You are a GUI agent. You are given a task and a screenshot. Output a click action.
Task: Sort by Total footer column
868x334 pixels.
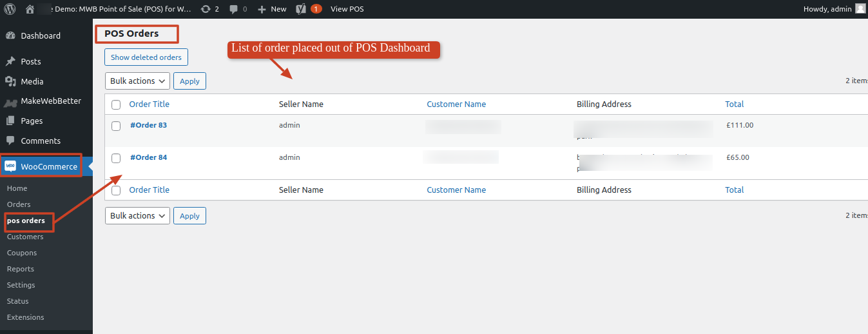tap(735, 190)
